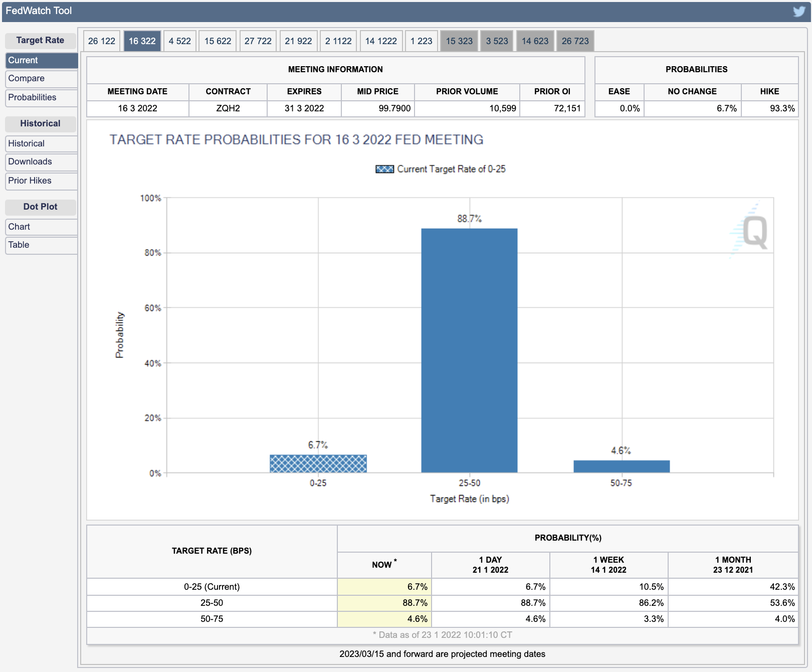Screen dimensions: 812x672
Task: Click the 25-50 bar at 88.7%
Action: click(469, 351)
